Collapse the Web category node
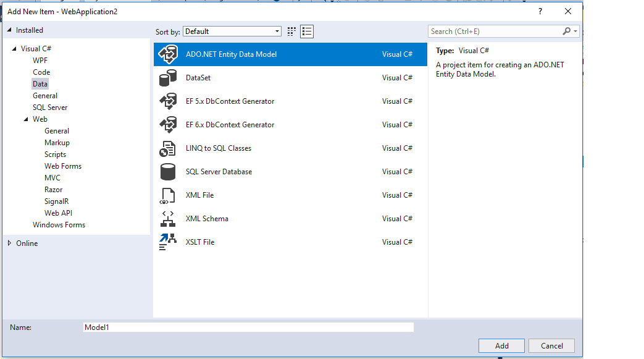The width and height of the screenshot is (644, 359). tap(26, 119)
